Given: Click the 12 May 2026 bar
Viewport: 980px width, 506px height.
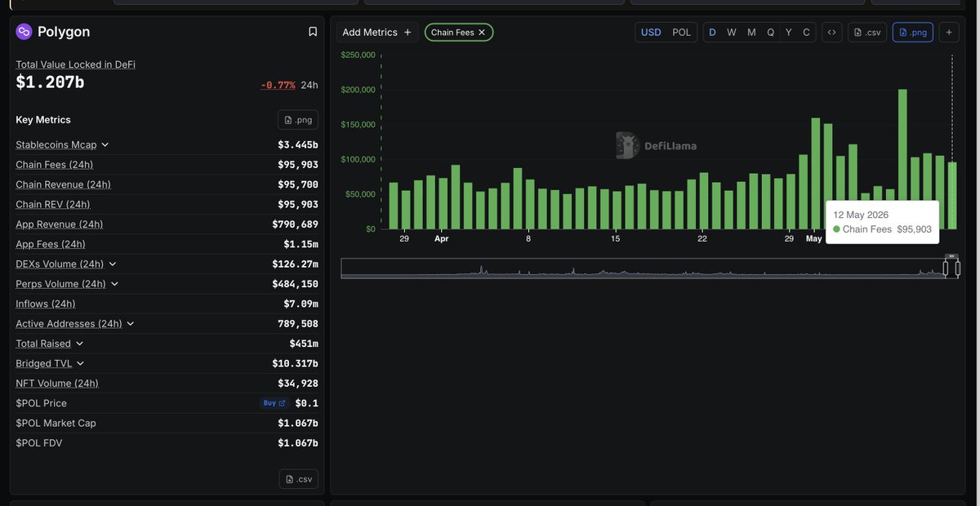Looking at the screenshot, I should 952,196.
